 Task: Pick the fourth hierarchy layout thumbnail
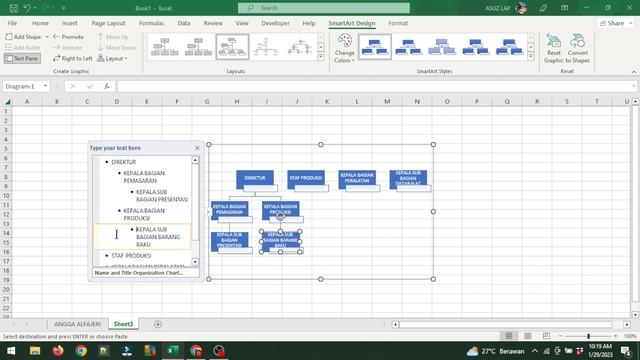pos(266,47)
